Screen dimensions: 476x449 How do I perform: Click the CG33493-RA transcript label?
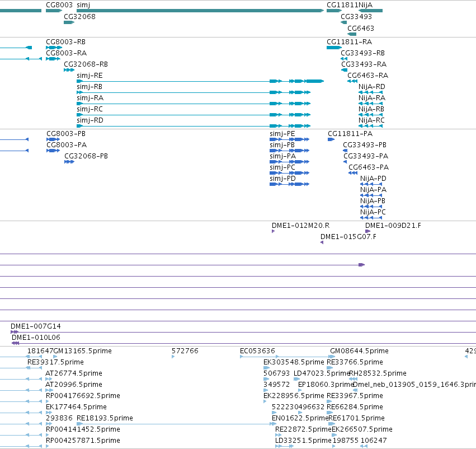(364, 64)
